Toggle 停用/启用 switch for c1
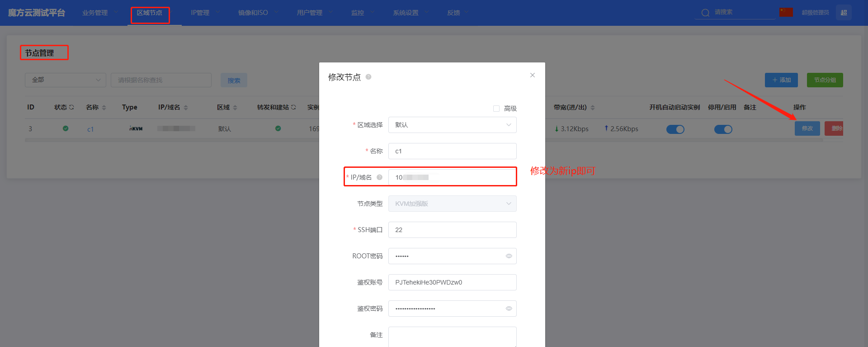 (x=723, y=129)
